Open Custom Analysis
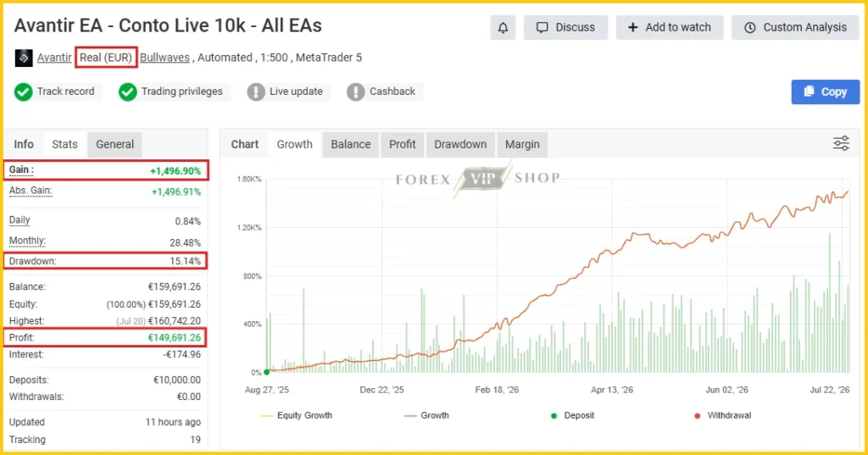The width and height of the screenshot is (868, 455). [x=795, y=28]
